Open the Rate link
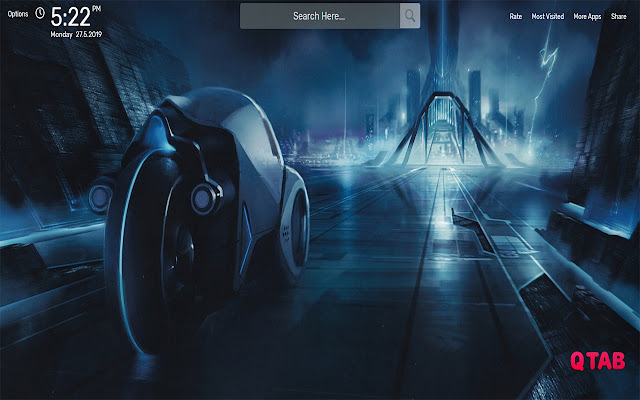 coord(516,16)
